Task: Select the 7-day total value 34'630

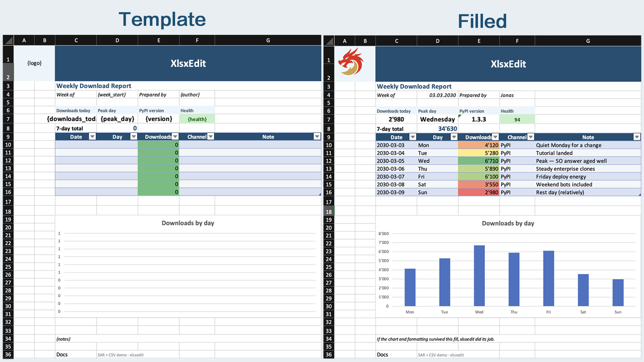Action: pos(437,129)
